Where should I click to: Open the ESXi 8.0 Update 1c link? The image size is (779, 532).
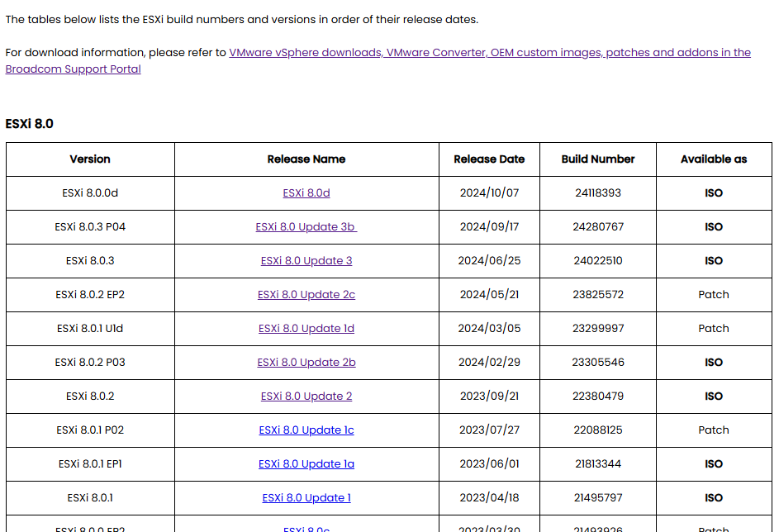coord(306,430)
